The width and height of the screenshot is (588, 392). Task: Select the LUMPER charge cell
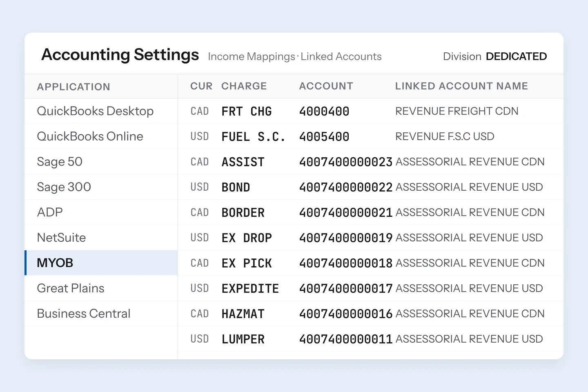tap(243, 339)
